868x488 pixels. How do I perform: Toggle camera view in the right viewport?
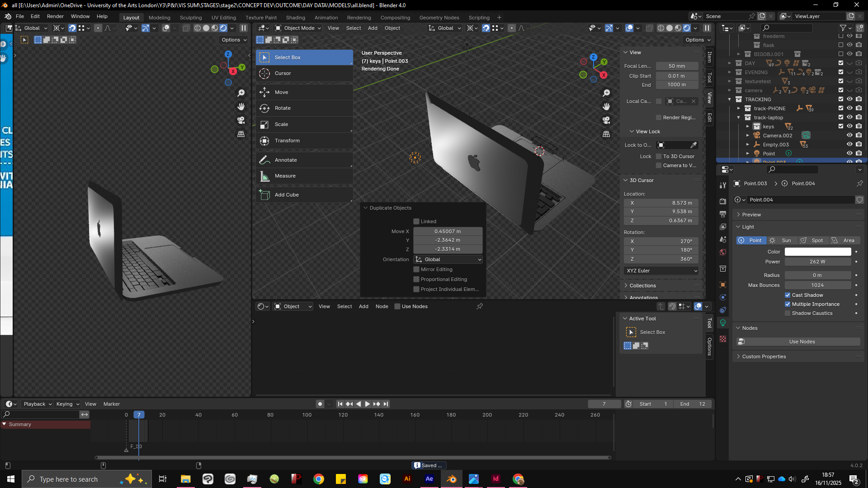pyautogui.click(x=606, y=120)
